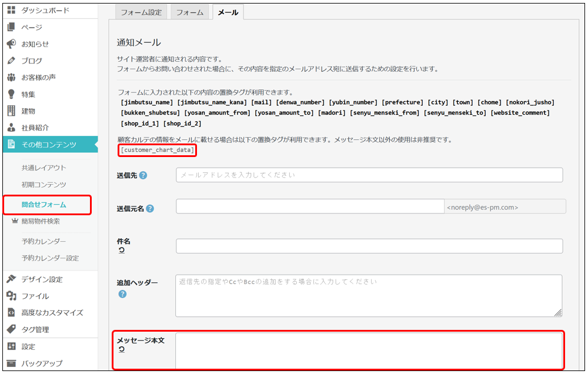Open 簡易物件検索 with crown icon

41,221
